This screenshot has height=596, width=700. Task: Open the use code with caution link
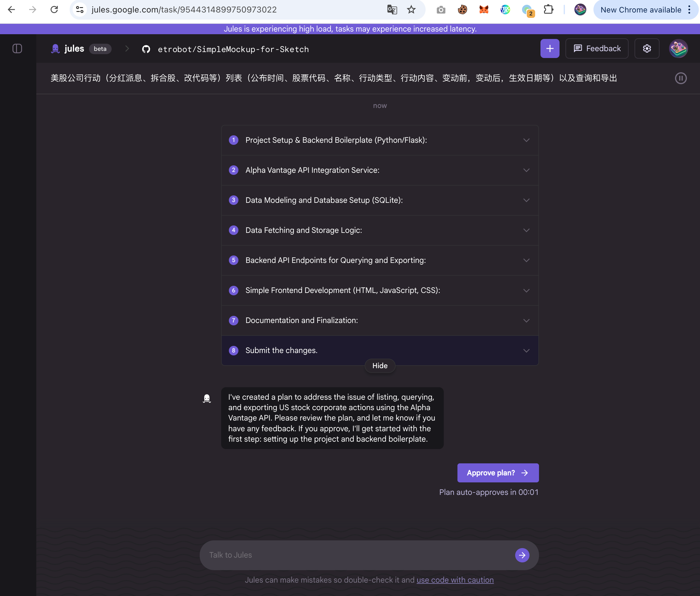455,580
